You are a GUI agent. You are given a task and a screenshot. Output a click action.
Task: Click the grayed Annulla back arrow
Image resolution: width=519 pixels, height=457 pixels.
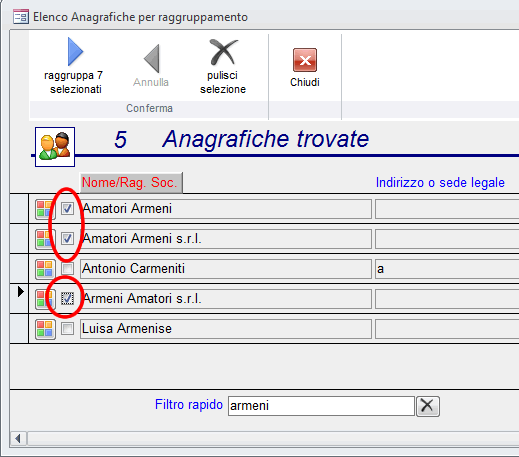(152, 58)
